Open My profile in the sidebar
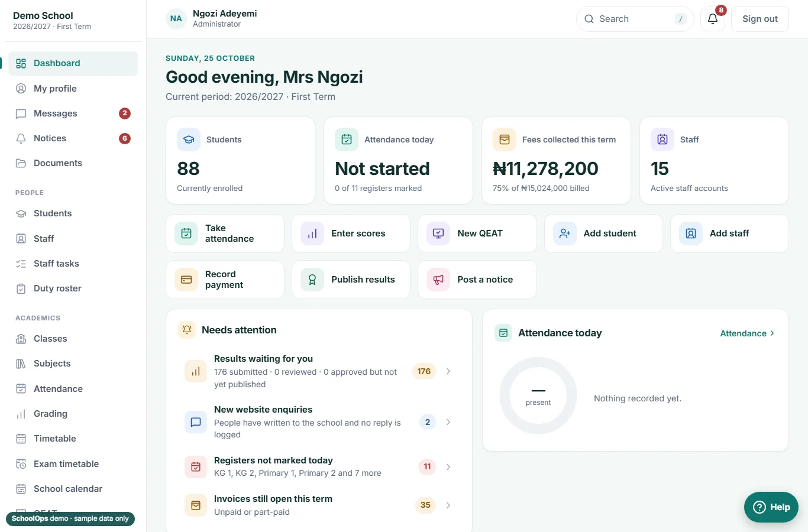808x532 pixels. (x=73, y=89)
